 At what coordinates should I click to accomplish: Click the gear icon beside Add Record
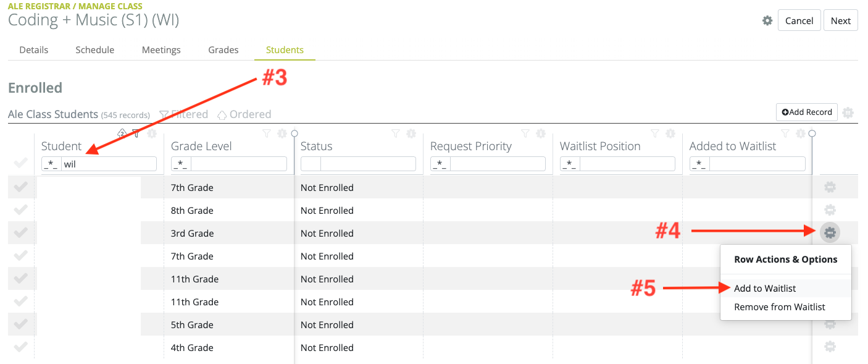(848, 112)
